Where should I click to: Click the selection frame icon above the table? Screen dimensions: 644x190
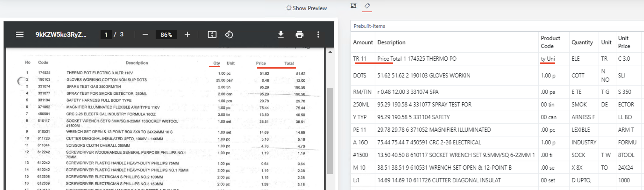[x=353, y=6]
